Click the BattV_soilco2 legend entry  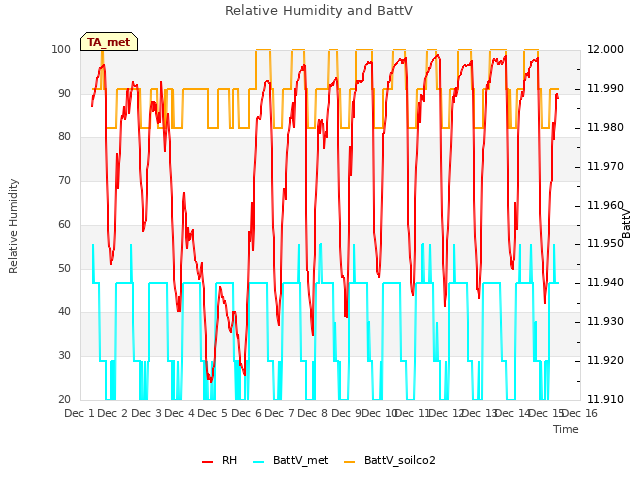[389, 460]
